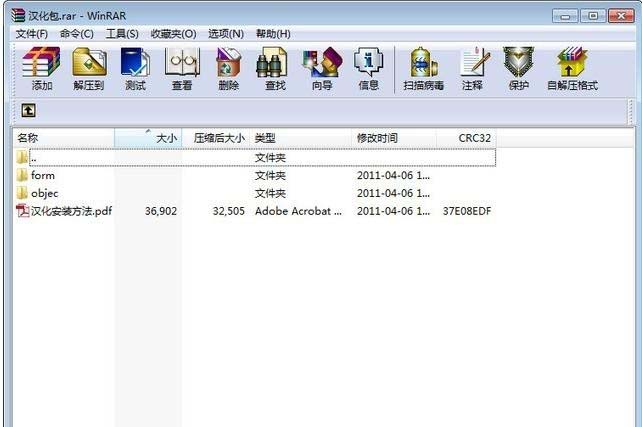Select the form folder name

point(43,175)
